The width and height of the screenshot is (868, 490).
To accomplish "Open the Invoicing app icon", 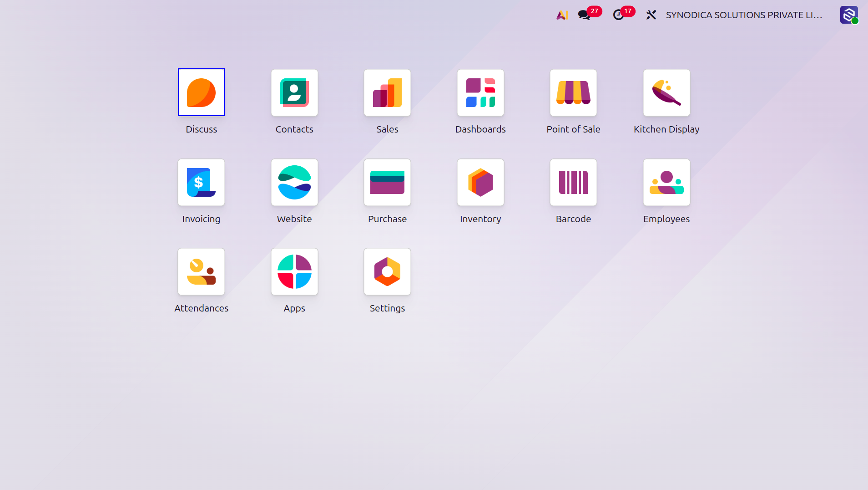I will coord(201,182).
